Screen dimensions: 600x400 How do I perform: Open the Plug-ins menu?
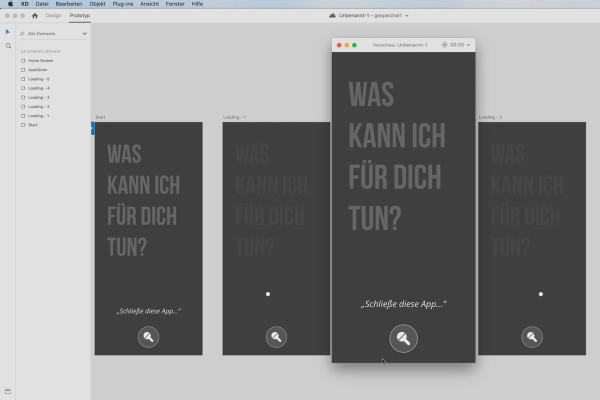[x=123, y=4]
